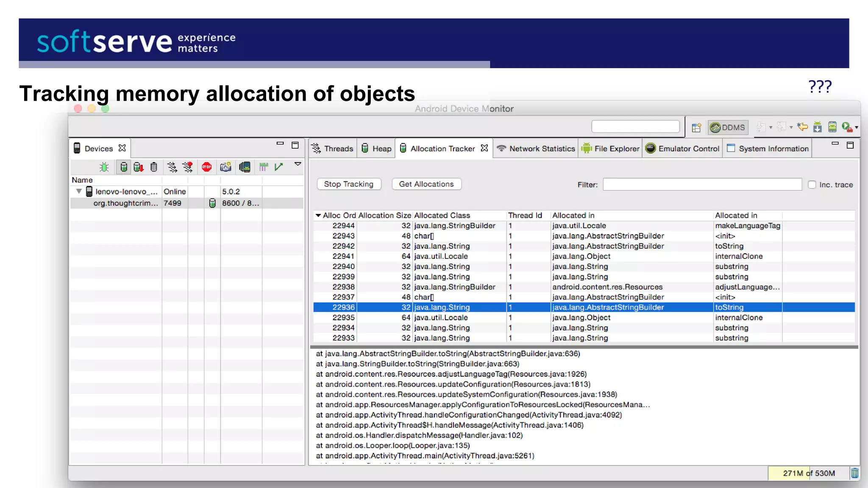Select highlighted allocation row 22936

pyautogui.click(x=584, y=308)
